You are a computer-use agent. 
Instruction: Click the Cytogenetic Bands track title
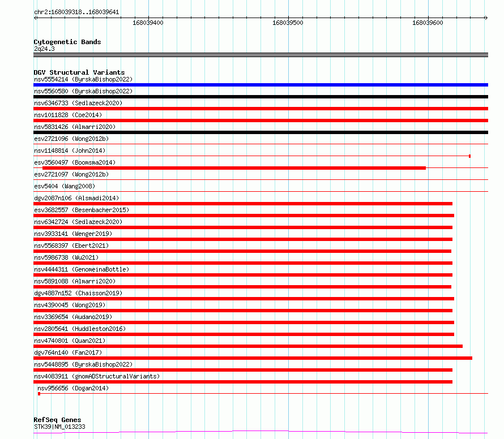(x=67, y=42)
